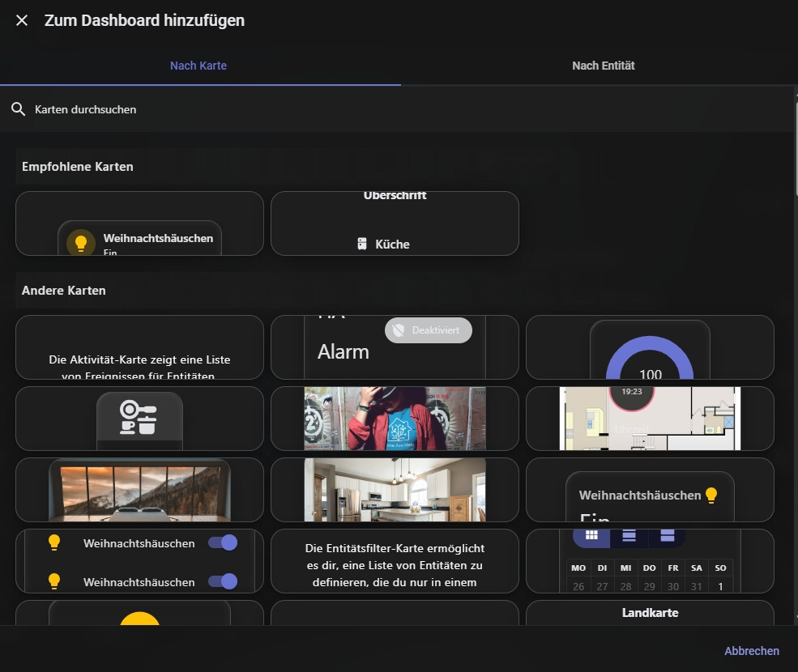Image resolution: width=798 pixels, height=672 pixels.
Task: Select calendar list view icon
Action: [x=629, y=535]
